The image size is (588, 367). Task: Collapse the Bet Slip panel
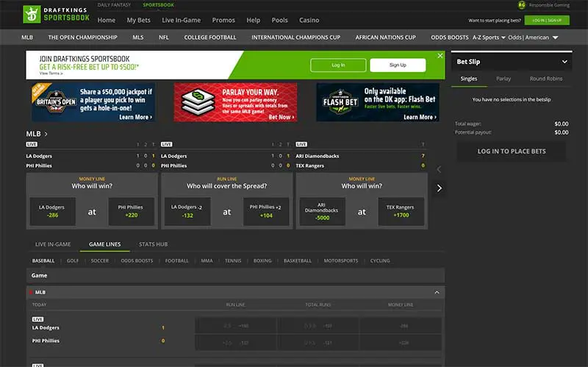pos(564,62)
